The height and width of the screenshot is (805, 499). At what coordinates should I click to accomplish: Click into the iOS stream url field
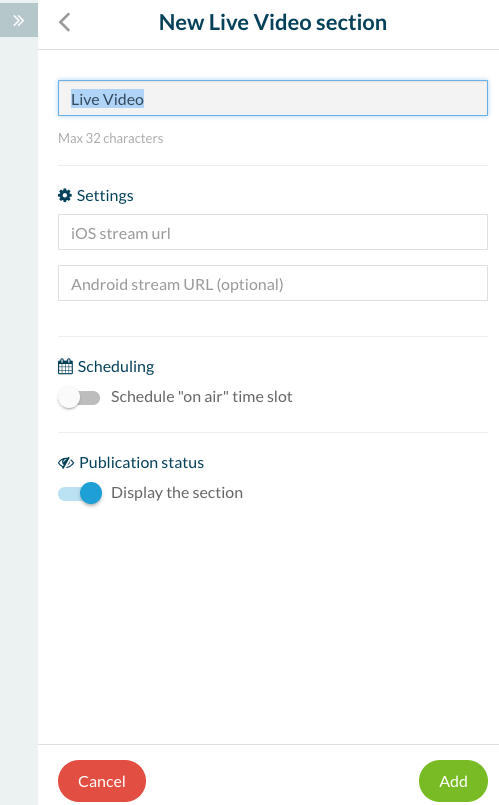click(x=273, y=232)
